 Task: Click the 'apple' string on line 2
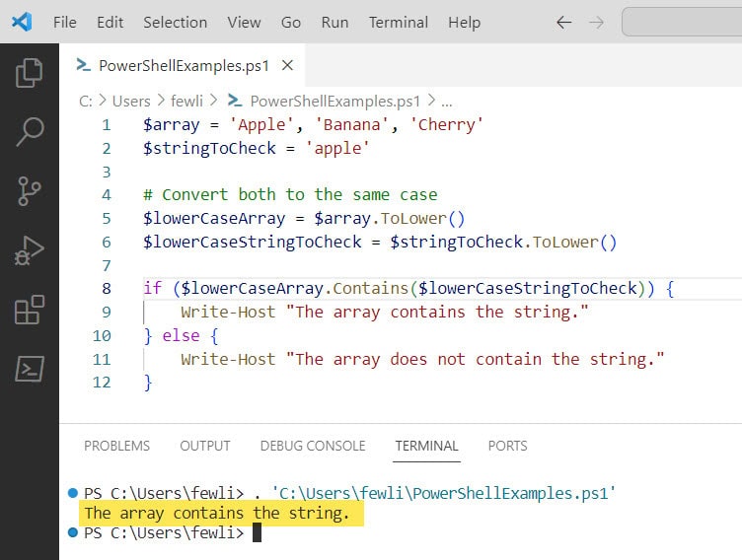click(x=336, y=149)
